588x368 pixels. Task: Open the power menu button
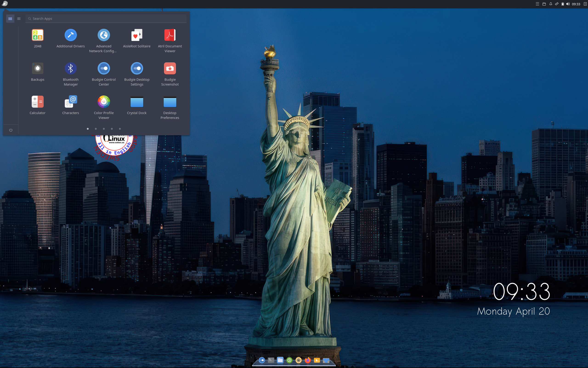tap(11, 130)
